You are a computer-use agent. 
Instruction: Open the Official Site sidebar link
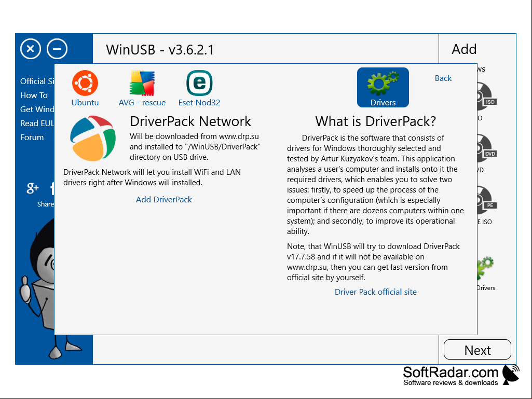tap(37, 81)
